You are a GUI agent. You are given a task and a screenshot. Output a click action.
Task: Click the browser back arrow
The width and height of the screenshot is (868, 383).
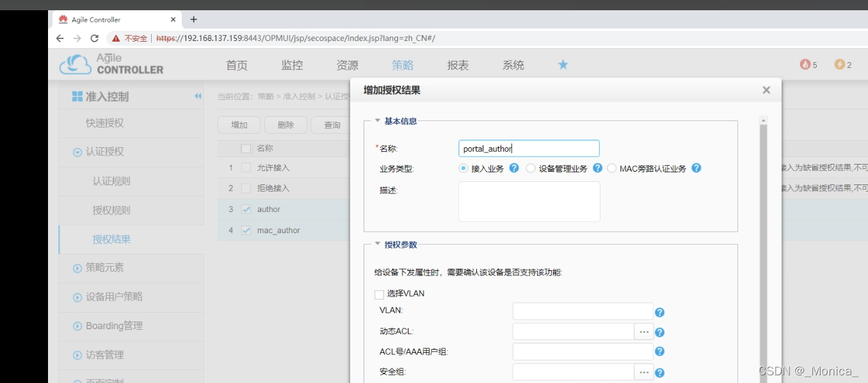pos(60,38)
